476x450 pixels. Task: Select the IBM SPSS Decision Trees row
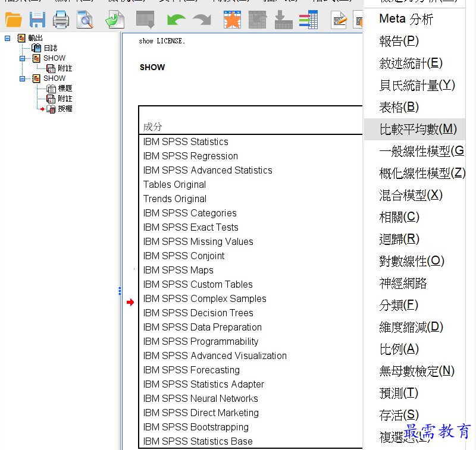pyautogui.click(x=198, y=313)
